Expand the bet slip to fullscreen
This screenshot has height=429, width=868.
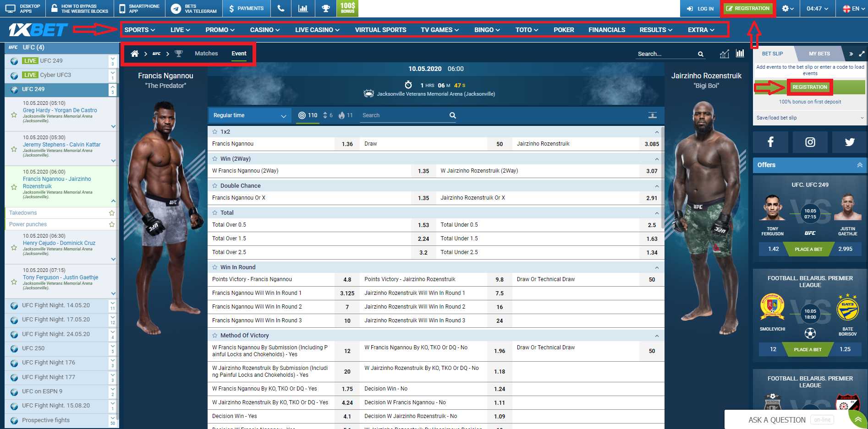[x=862, y=54]
